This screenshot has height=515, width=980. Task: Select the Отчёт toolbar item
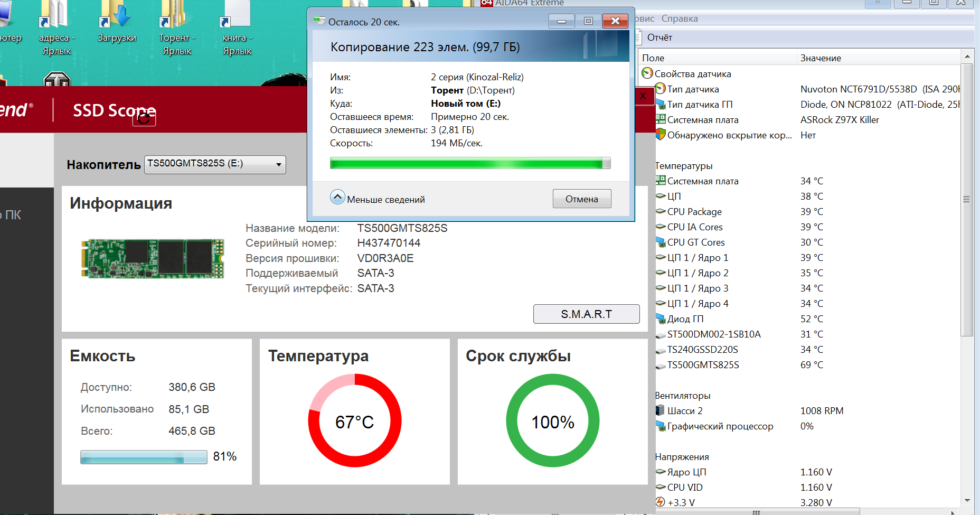pos(659,38)
